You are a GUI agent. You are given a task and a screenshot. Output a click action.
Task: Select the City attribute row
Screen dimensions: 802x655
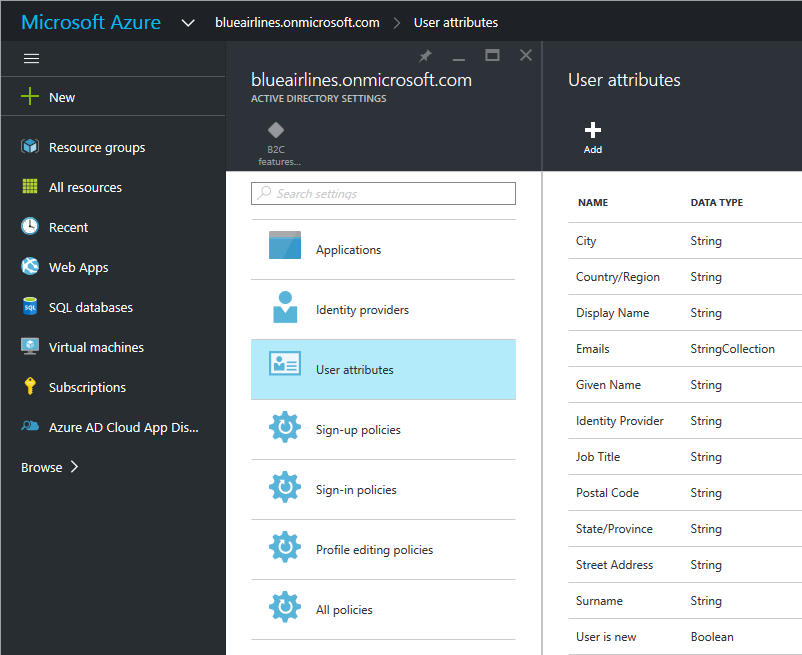pyautogui.click(x=685, y=240)
